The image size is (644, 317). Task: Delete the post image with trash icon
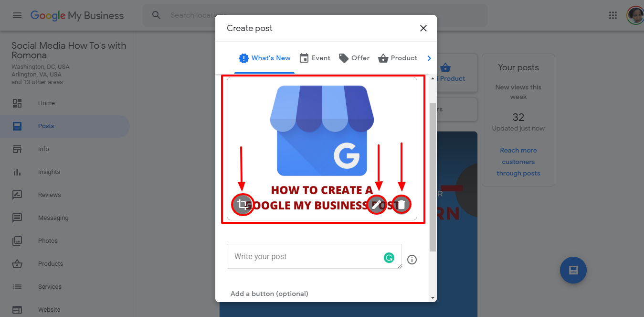tap(401, 205)
